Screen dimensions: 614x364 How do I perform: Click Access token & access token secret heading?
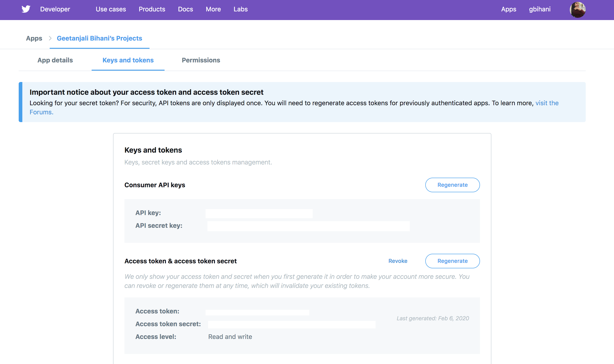(x=180, y=261)
